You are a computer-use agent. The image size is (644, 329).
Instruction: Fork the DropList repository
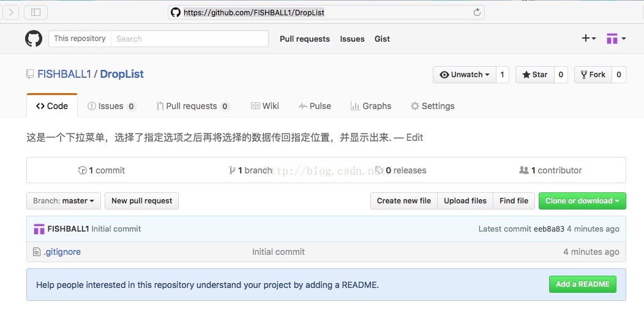point(593,75)
